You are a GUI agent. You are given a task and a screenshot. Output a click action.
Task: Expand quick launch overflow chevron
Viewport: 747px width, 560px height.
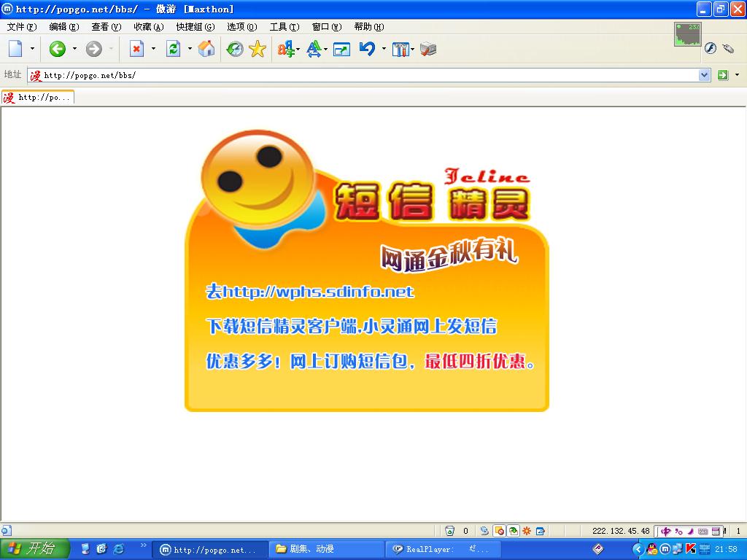[143, 545]
